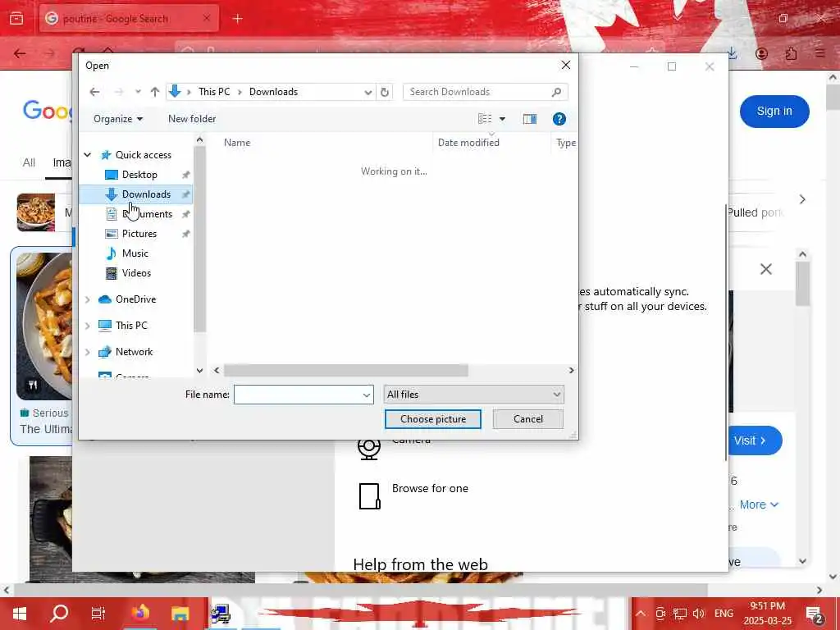
Task: Toggle the preview pane icon
Action: point(530,119)
